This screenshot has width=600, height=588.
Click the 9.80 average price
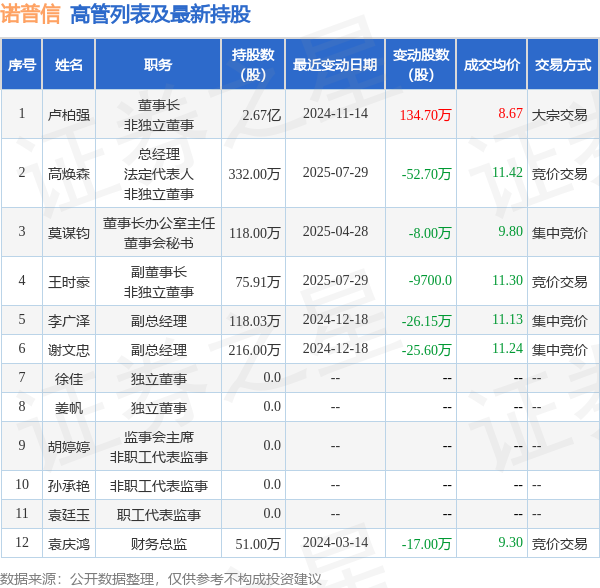pyautogui.click(x=510, y=231)
